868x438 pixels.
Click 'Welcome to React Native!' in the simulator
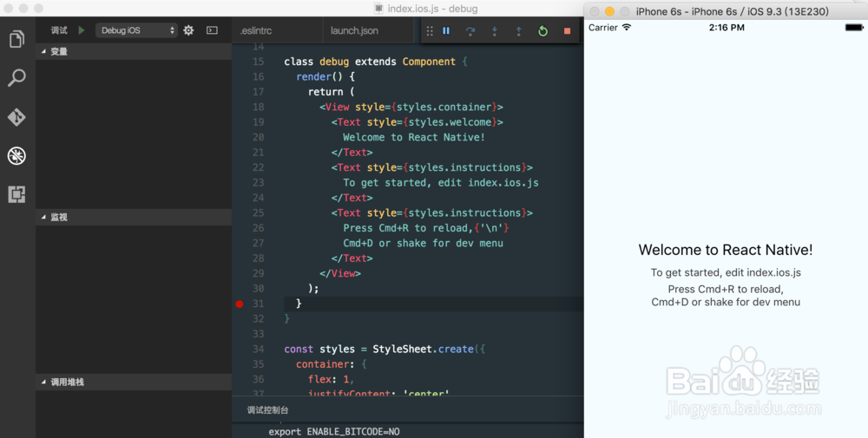(725, 250)
